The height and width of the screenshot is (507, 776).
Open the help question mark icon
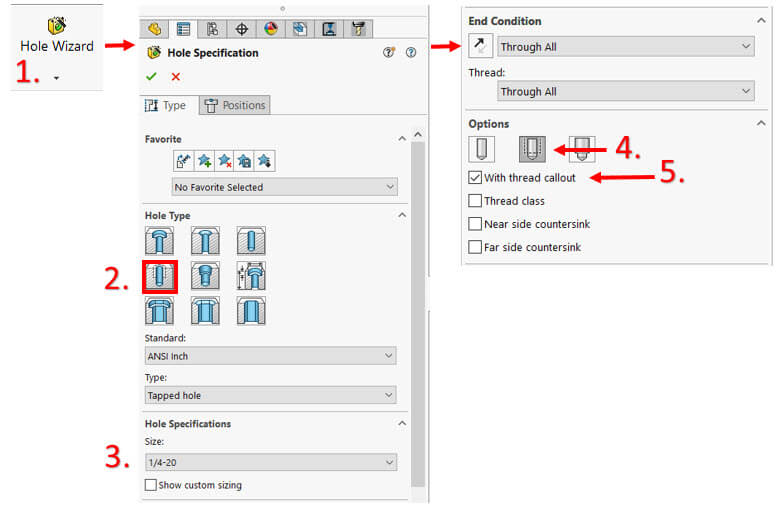click(411, 52)
